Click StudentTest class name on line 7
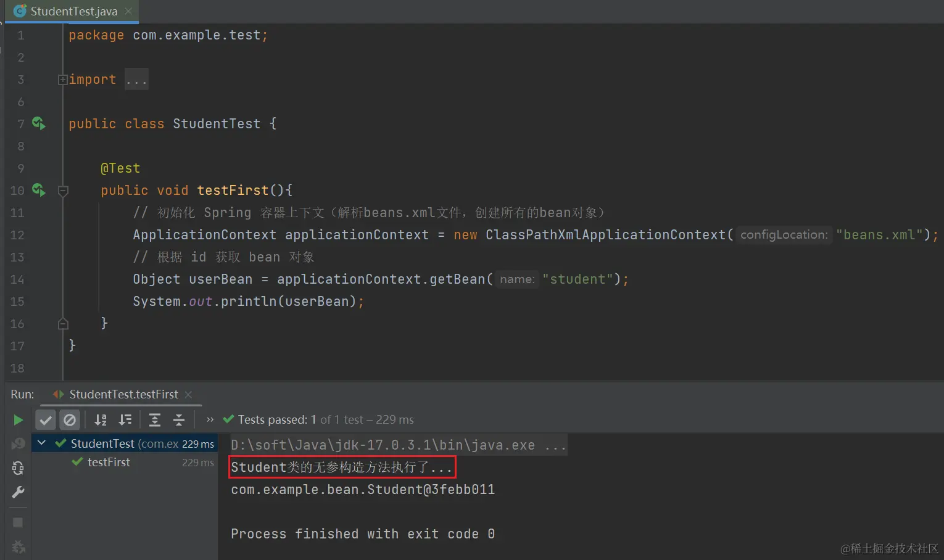Image resolution: width=944 pixels, height=560 pixels. click(217, 124)
